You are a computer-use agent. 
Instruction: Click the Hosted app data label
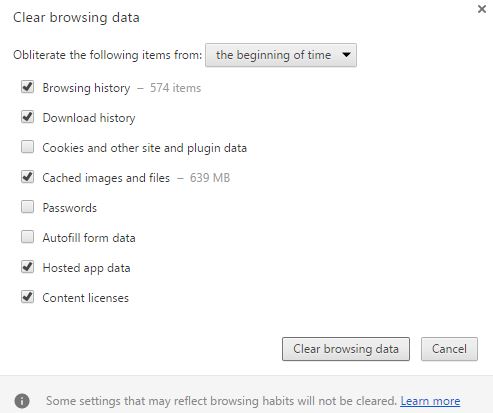(87, 268)
